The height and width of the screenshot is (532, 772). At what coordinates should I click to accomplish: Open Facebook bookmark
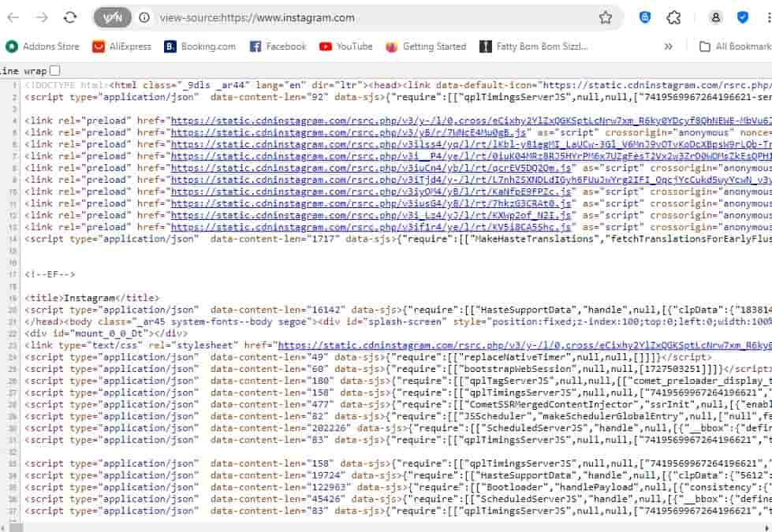278,47
